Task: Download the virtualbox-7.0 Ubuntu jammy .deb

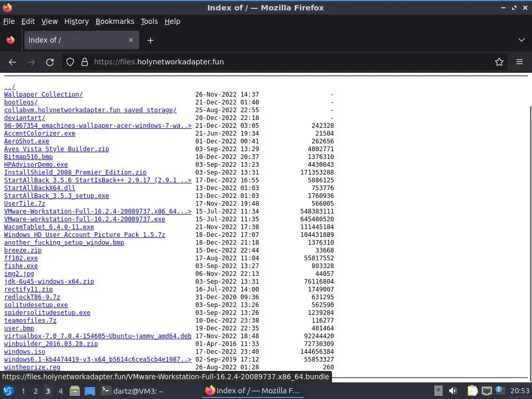Action: pos(98,337)
